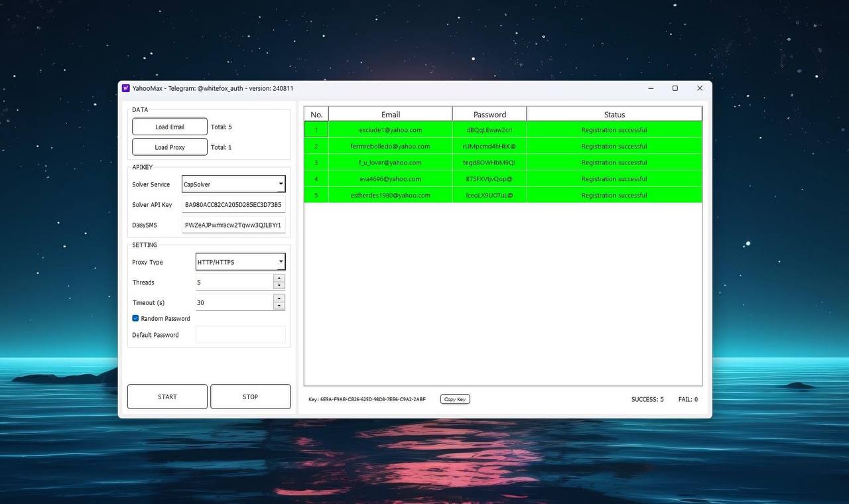Increase Timeout value with up arrow
Viewport: 849px width, 504px height.
[x=279, y=298]
